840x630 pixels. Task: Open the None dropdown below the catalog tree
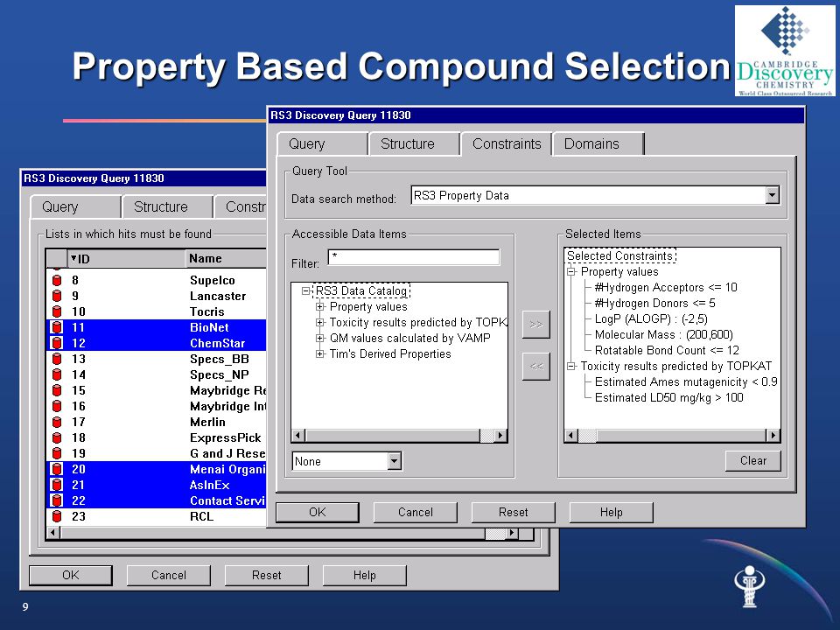click(x=395, y=461)
